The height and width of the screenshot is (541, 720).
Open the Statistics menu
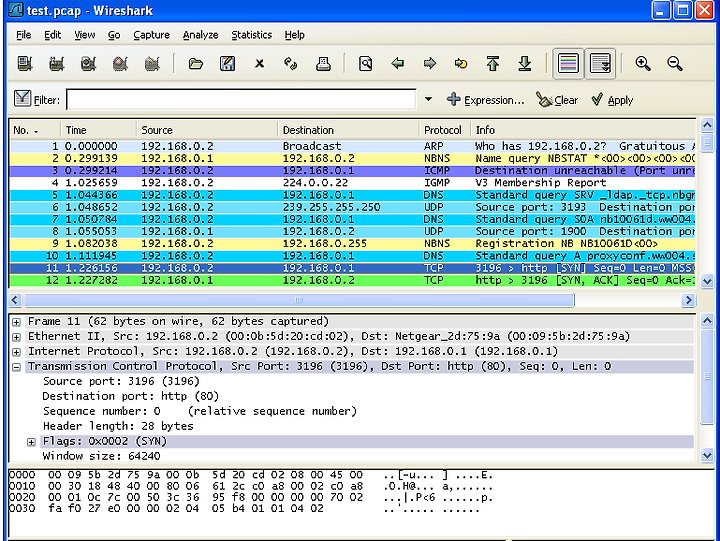(x=252, y=35)
